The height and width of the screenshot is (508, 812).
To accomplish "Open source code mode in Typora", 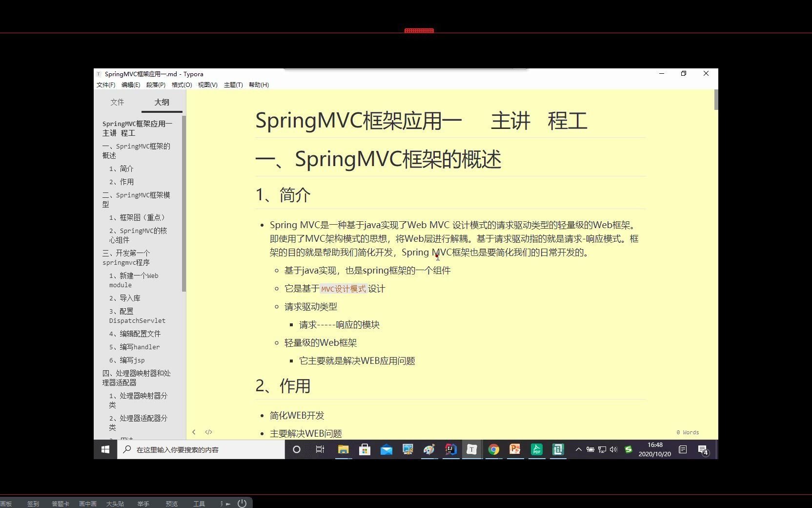I will [208, 432].
